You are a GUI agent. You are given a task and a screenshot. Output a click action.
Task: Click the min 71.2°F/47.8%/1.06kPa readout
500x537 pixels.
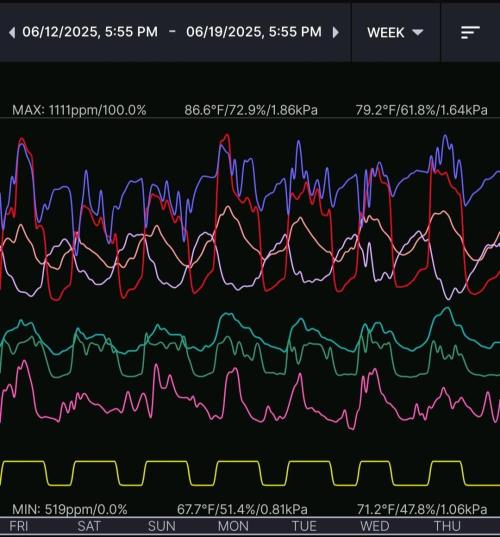click(422, 509)
